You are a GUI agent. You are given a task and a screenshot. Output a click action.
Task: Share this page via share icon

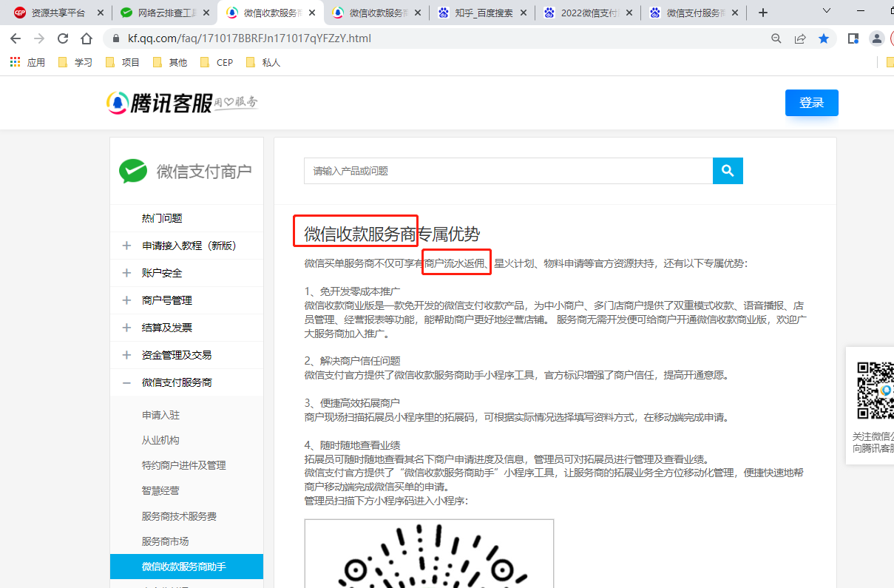pyautogui.click(x=800, y=38)
